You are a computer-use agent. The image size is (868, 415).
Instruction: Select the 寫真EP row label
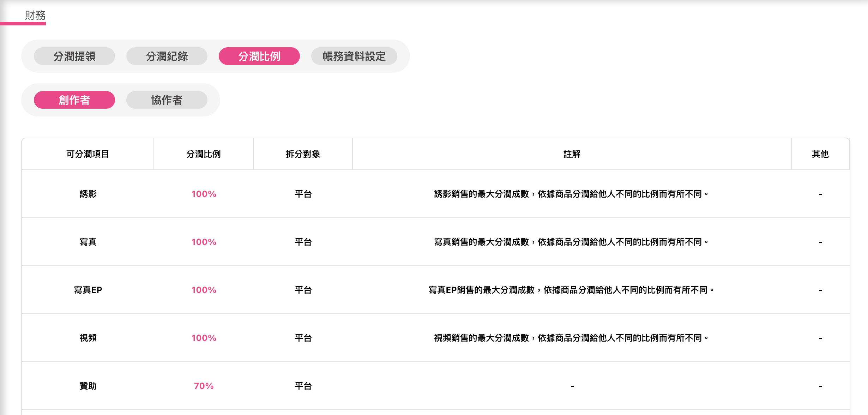coord(88,290)
